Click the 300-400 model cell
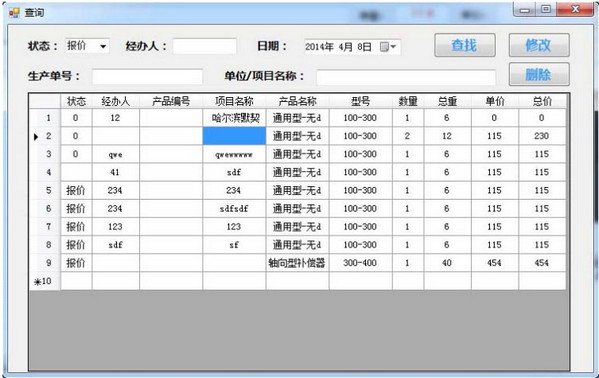599x378 pixels. [360, 263]
